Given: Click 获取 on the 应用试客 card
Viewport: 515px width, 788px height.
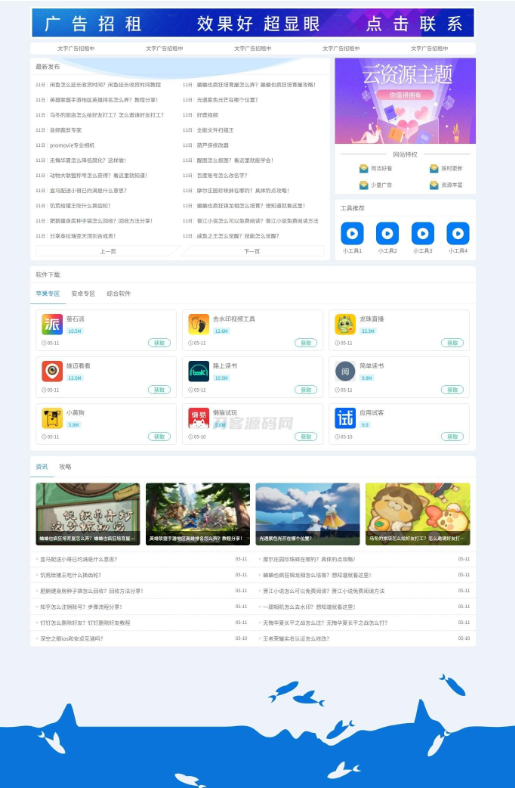Looking at the screenshot, I should point(452,436).
